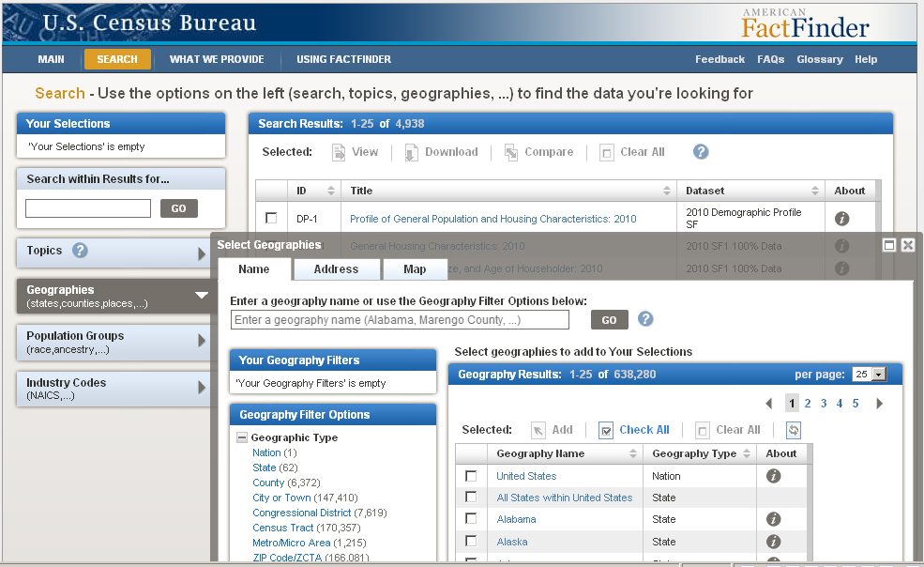924x567 pixels.
Task: Open the Topics help question-mark icon
Action: [x=80, y=250]
